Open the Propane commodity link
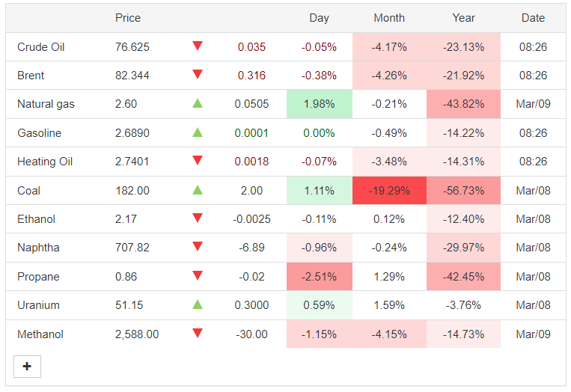 (x=38, y=277)
